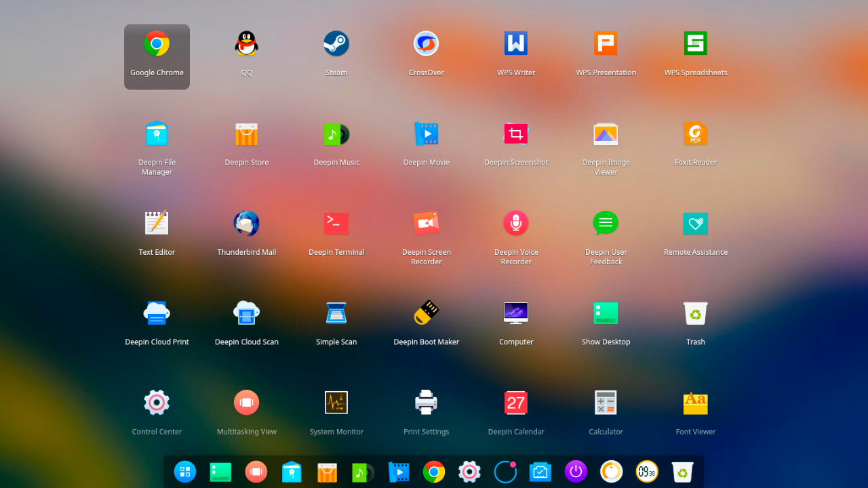868x488 pixels.
Task: Open the Trash bin in the dock
Action: point(682,472)
